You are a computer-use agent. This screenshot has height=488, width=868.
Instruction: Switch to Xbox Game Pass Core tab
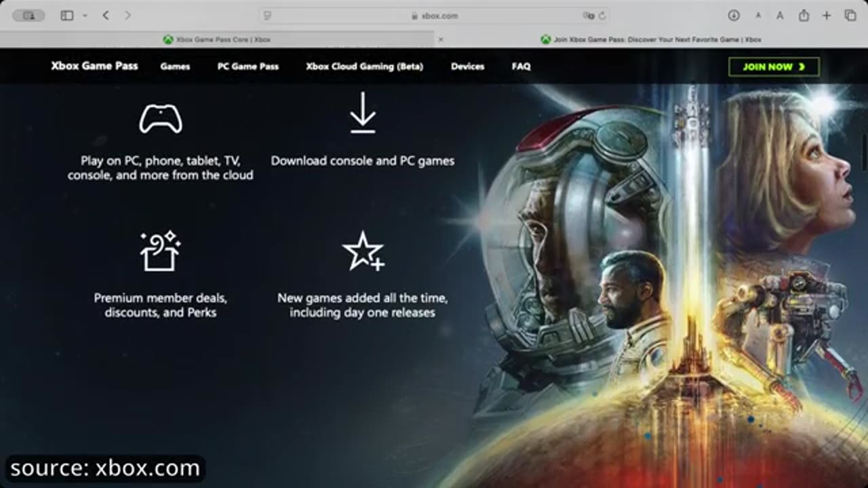pos(217,39)
